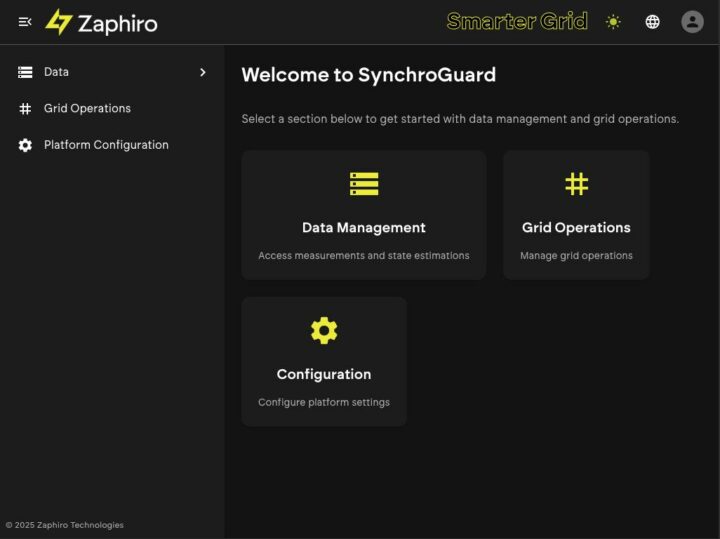Expand the Data menu chevron
Screen dimensions: 720x539
[203, 72]
